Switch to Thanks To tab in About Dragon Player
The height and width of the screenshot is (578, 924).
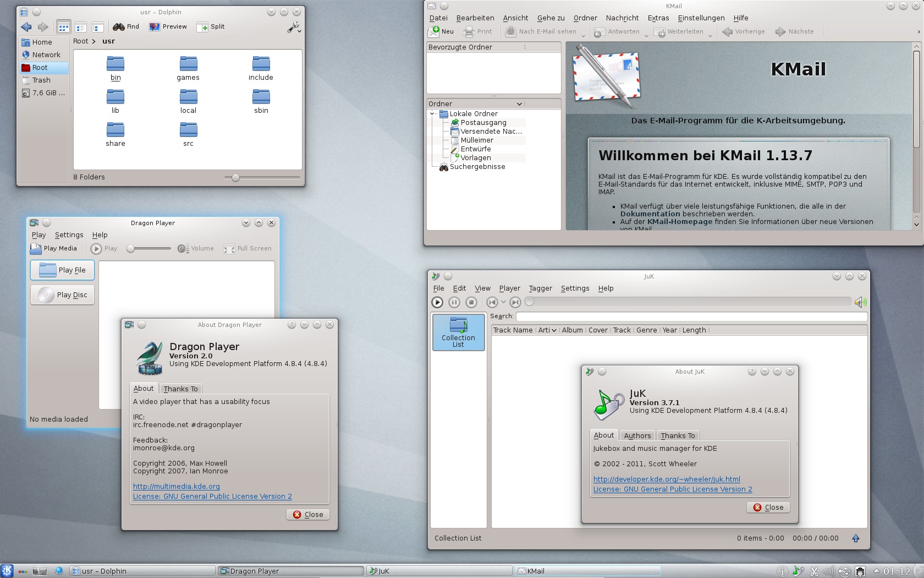[x=180, y=389]
